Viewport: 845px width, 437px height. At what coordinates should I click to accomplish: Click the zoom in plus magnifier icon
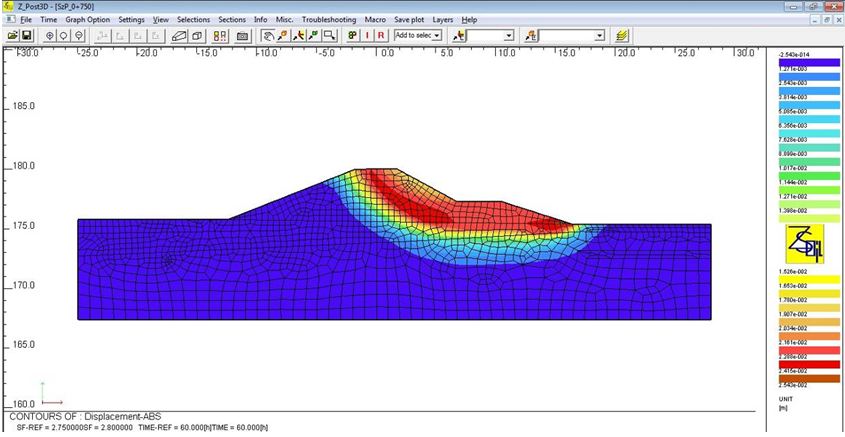49,35
